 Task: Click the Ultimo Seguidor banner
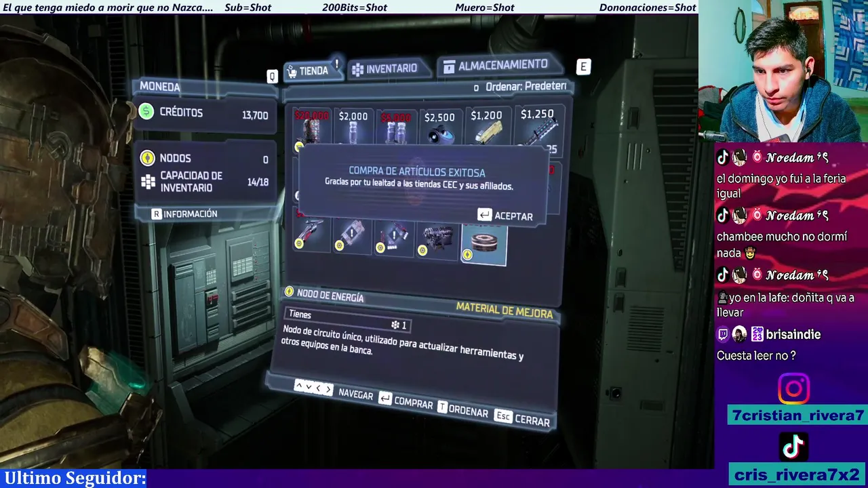coord(75,479)
